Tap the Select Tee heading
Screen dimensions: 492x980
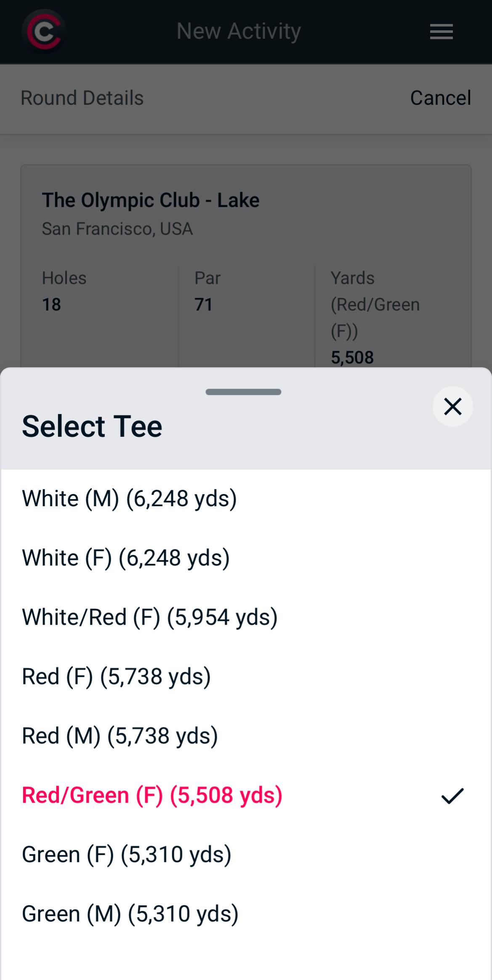pyautogui.click(x=92, y=426)
